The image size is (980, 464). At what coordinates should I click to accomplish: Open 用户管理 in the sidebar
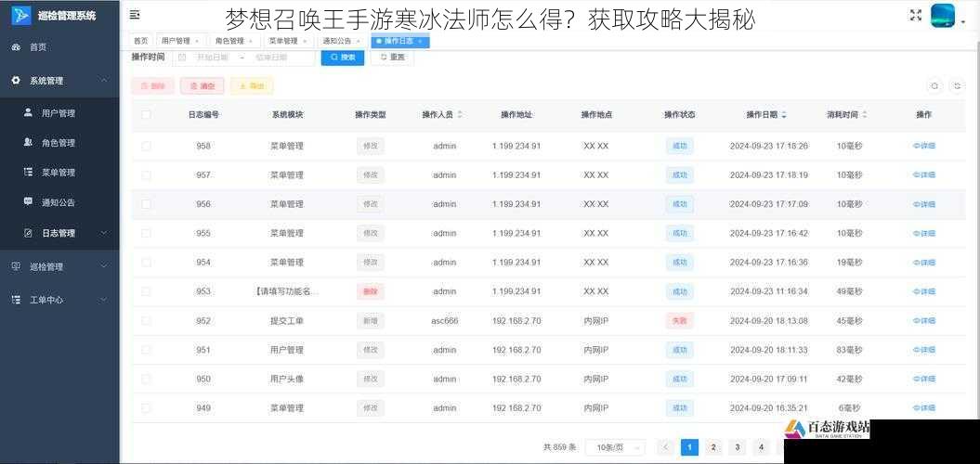coord(59,113)
